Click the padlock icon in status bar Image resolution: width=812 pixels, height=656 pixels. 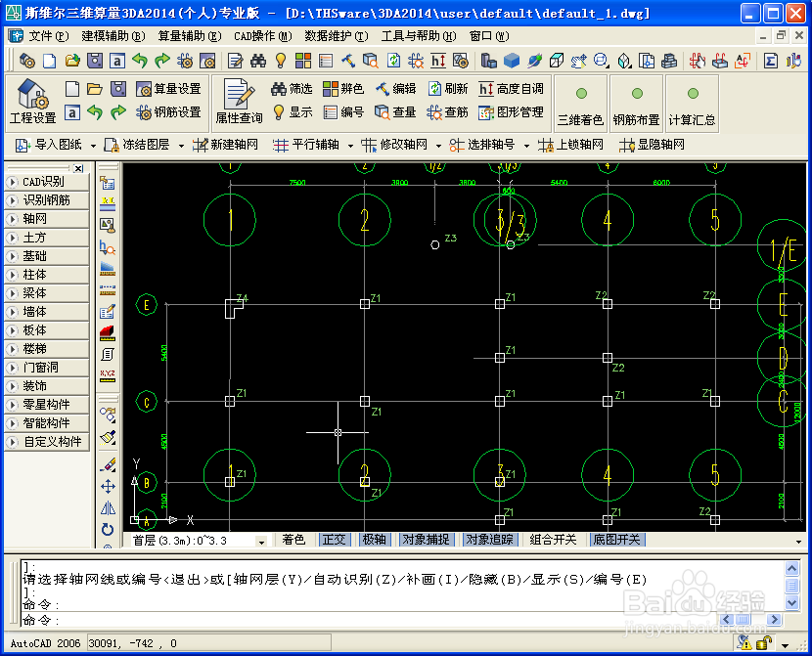[x=763, y=643]
